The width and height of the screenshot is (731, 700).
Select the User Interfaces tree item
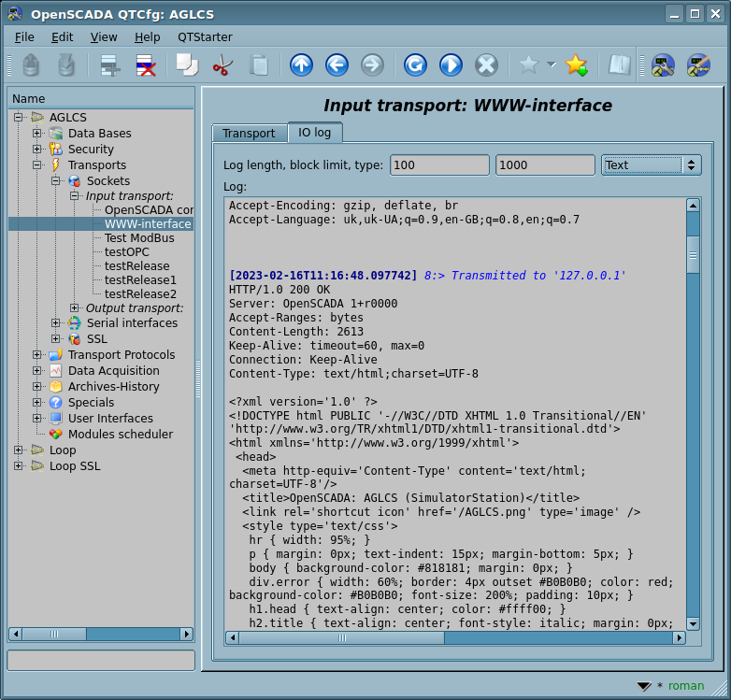pos(110,418)
